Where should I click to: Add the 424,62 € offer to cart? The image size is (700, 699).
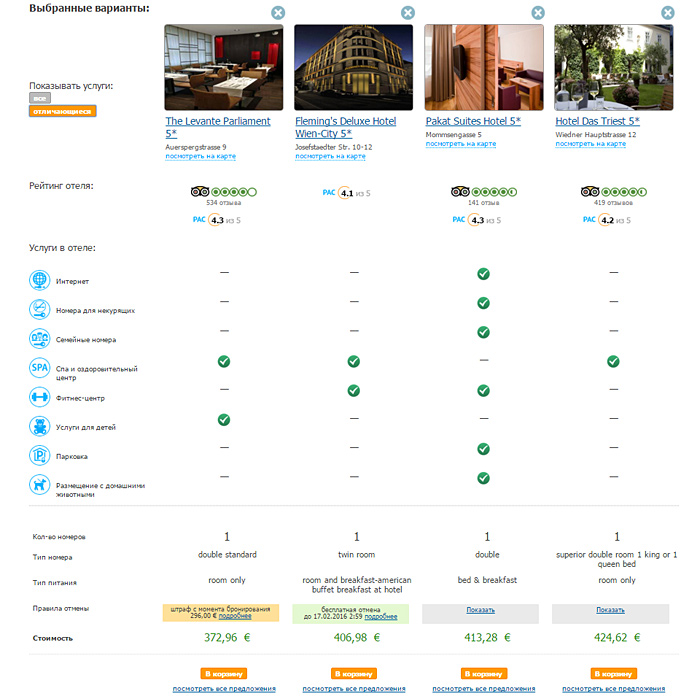(613, 674)
